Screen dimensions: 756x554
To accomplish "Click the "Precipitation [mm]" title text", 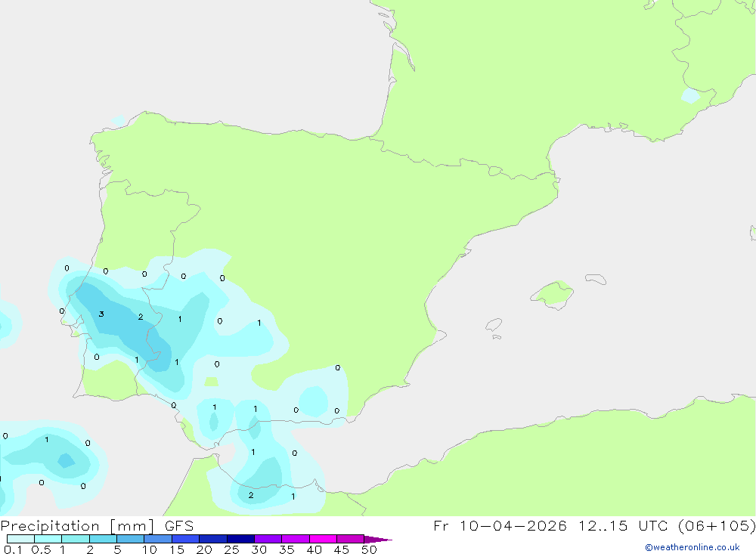I will (77, 526).
